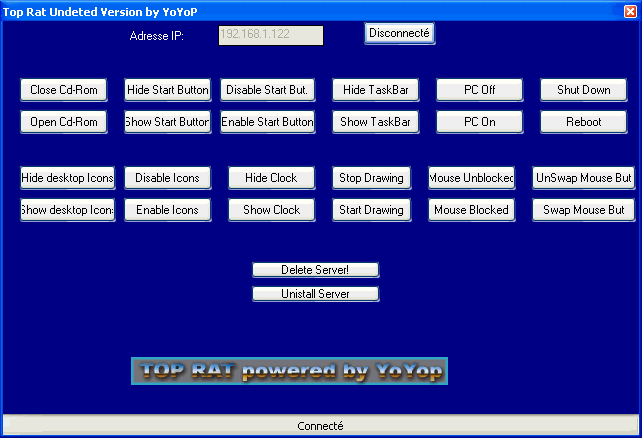Click the Show desktop Icons button
Image resolution: width=642 pixels, height=438 pixels.
[67, 210]
